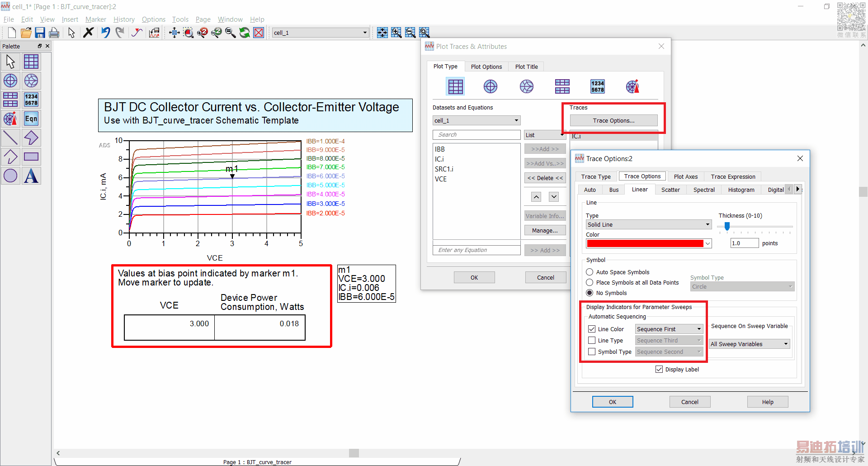868x466 pixels.
Task: Delete selection with the black X icon
Action: coord(89,33)
